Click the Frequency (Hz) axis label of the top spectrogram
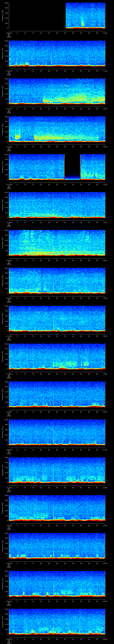The width and height of the screenshot is (114, 644). point(3,16)
